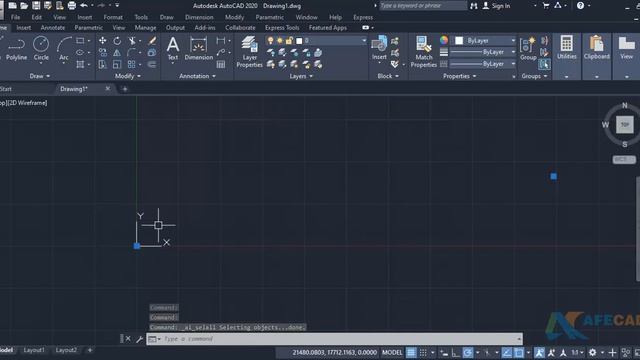Open the Express menu
Screen dimensions: 640x360
(363, 17)
